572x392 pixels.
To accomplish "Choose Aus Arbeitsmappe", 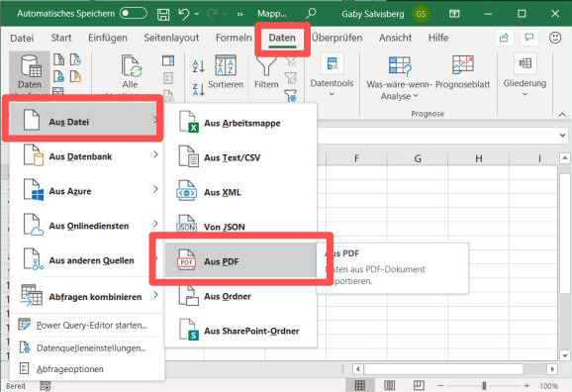I will tap(240, 123).
